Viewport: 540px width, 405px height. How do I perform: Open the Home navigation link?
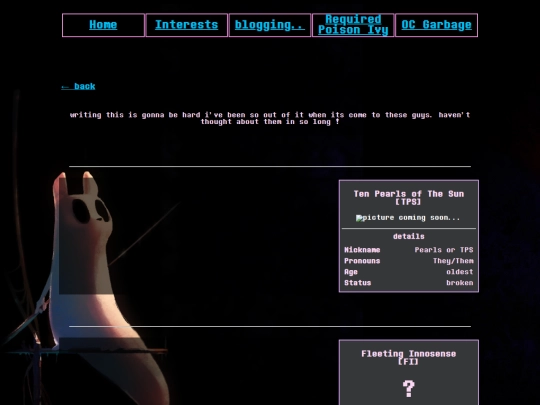103,25
